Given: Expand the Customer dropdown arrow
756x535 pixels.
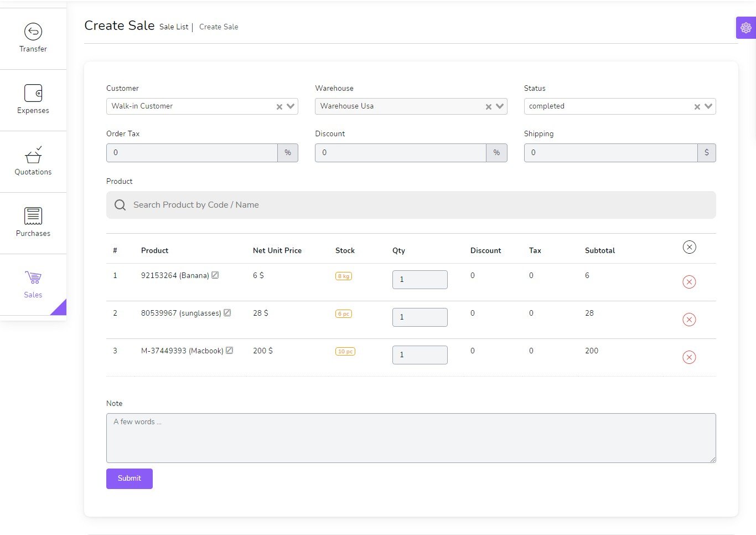Looking at the screenshot, I should pos(291,106).
